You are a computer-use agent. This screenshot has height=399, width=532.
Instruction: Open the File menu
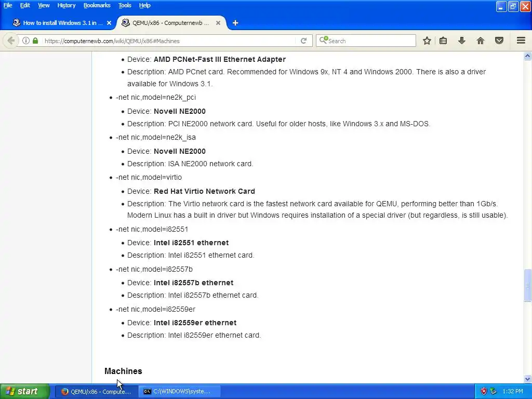coord(8,5)
